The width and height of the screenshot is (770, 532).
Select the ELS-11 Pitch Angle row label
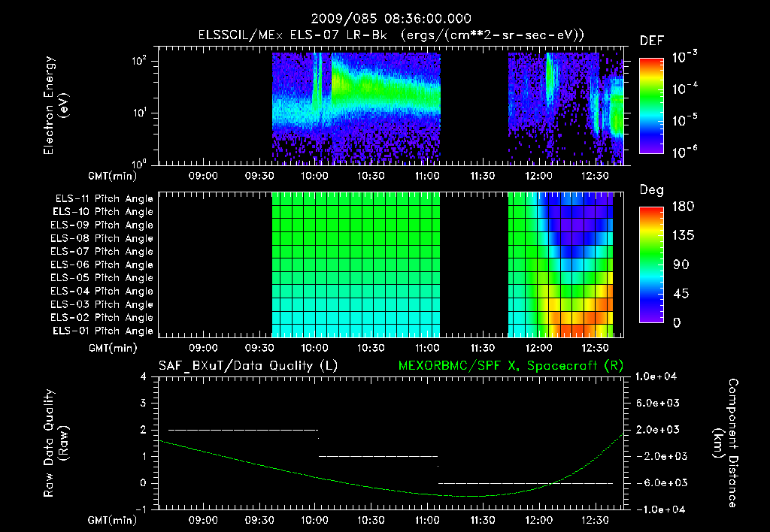click(104, 199)
